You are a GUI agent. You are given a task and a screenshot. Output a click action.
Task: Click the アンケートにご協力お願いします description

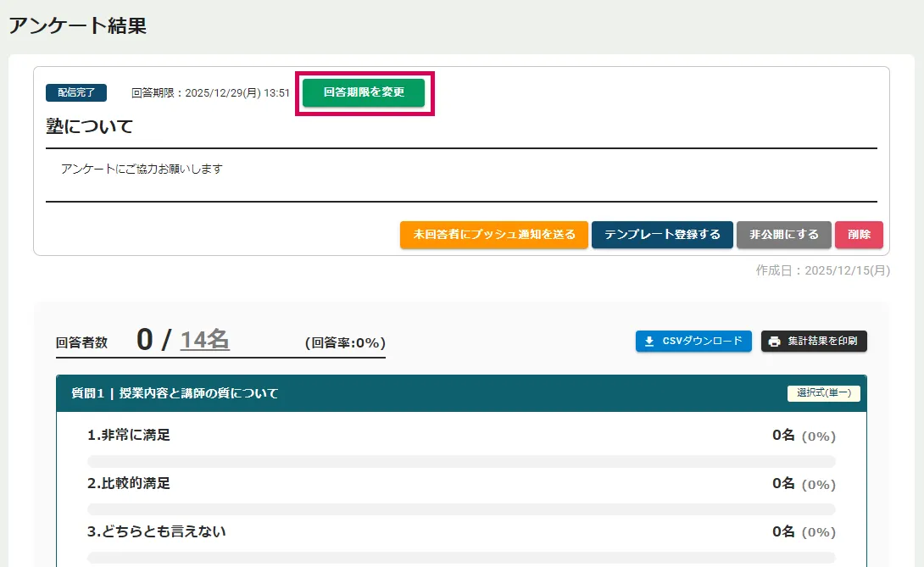(142, 169)
